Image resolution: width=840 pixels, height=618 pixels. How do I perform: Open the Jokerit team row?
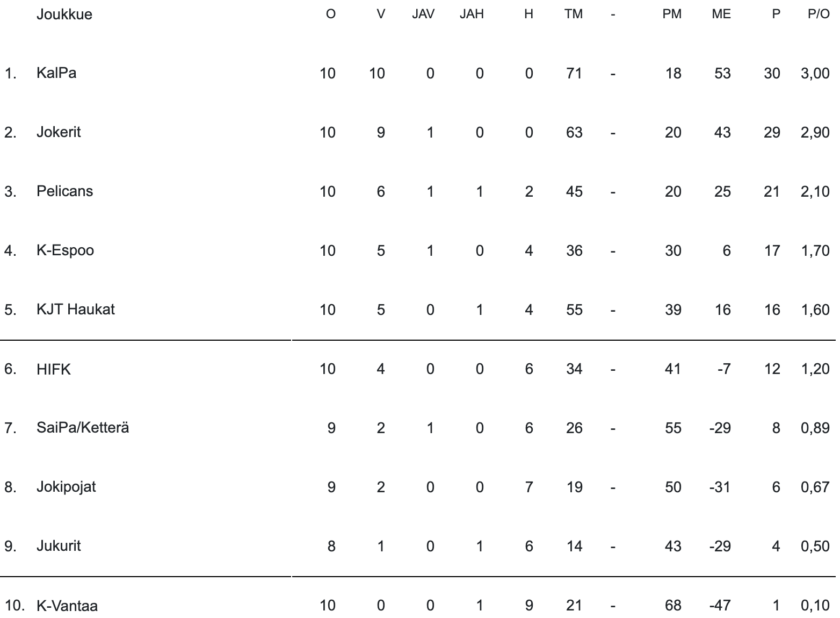click(59, 132)
